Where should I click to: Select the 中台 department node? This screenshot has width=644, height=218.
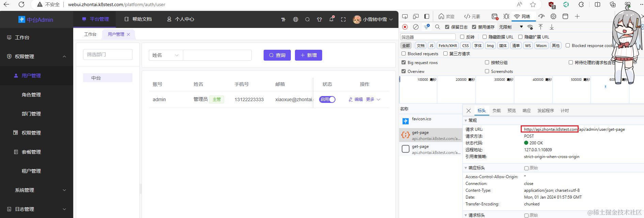pos(108,78)
